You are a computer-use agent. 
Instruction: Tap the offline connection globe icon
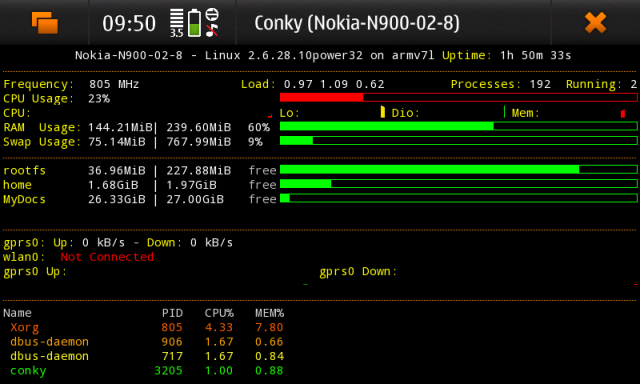pyautogui.click(x=212, y=14)
